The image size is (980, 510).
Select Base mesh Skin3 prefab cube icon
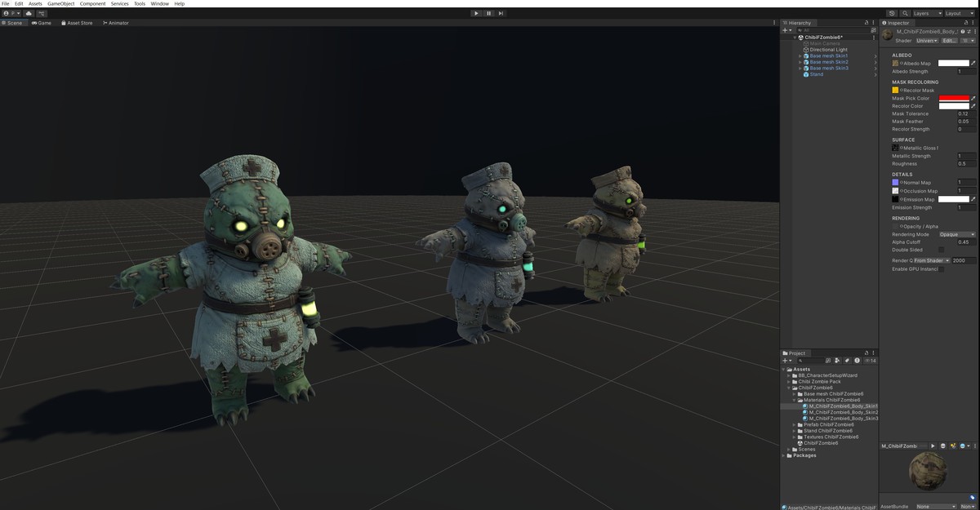tap(806, 69)
